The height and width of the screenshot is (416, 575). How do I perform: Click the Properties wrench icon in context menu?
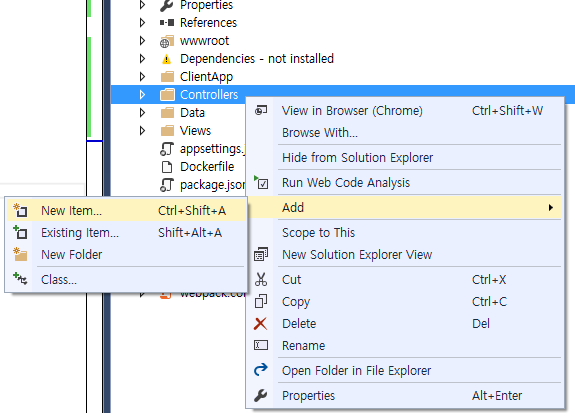pyautogui.click(x=260, y=395)
